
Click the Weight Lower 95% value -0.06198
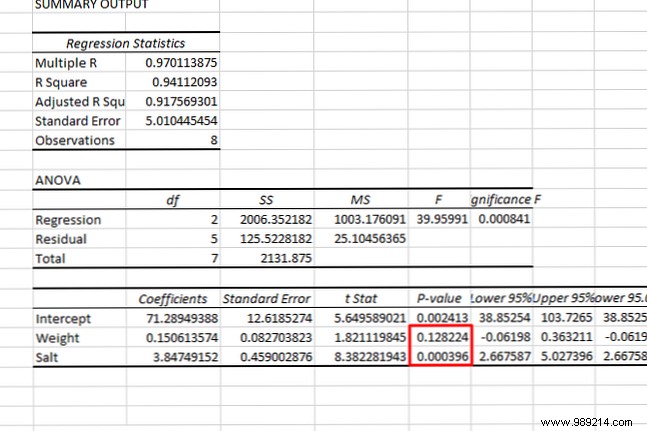pos(505,337)
